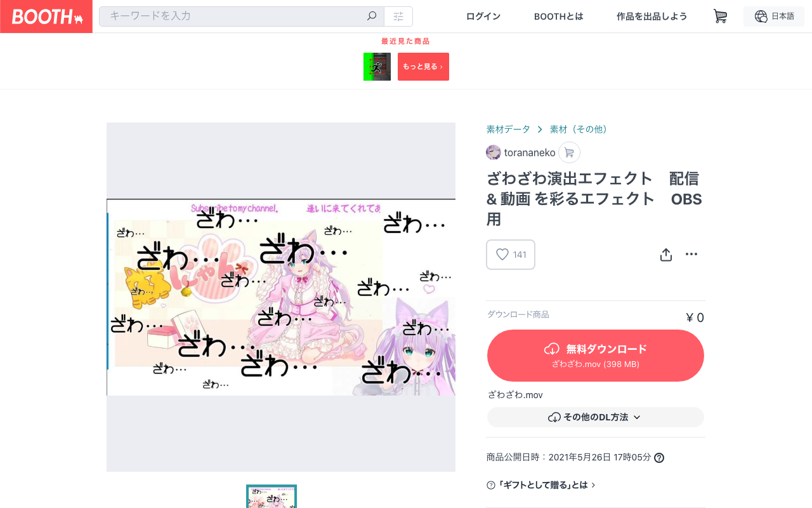Open 「ギフトとして贈る」とは link
Image resolution: width=812 pixels, height=508 pixels.
pos(541,485)
